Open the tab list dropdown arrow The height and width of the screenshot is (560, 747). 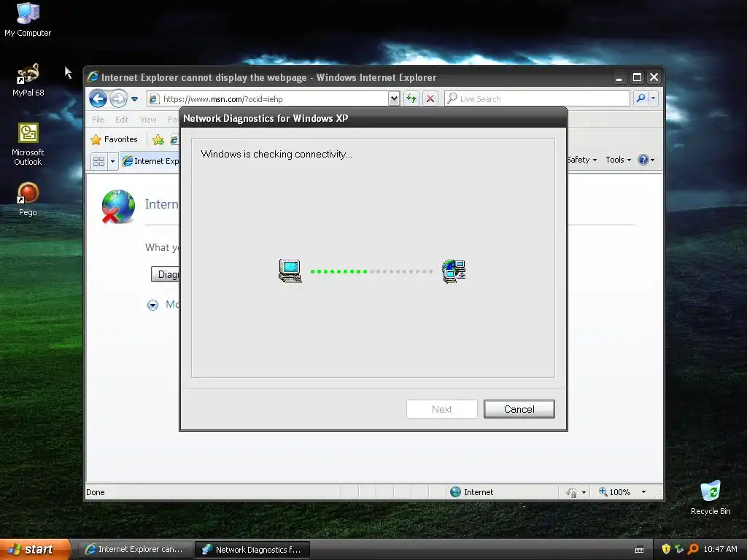[112, 161]
